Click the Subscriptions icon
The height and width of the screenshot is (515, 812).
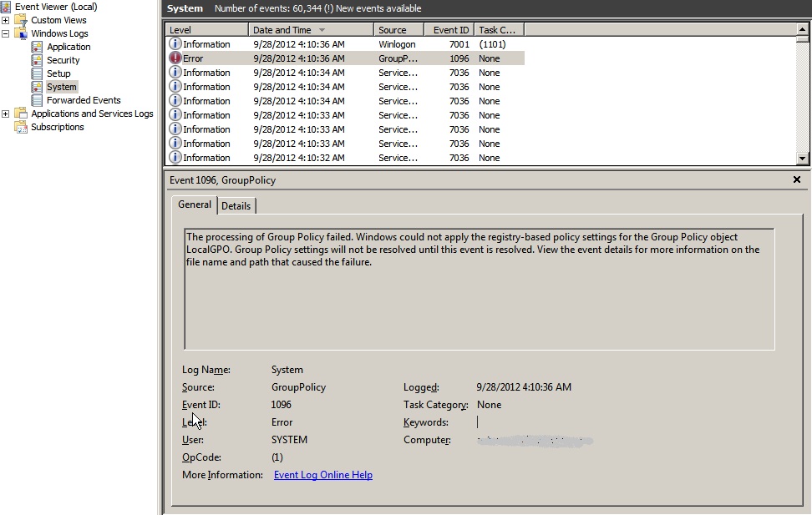coord(21,127)
